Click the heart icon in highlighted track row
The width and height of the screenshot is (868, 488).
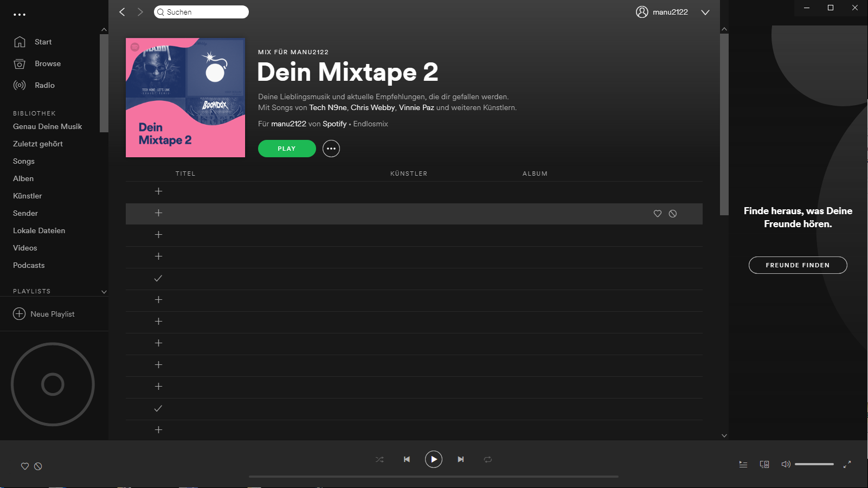(x=658, y=214)
